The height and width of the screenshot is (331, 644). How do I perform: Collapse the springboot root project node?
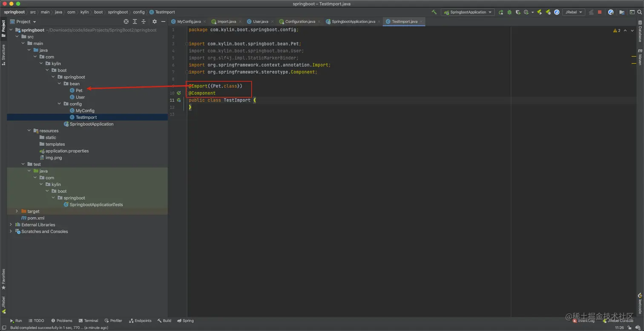tap(11, 30)
